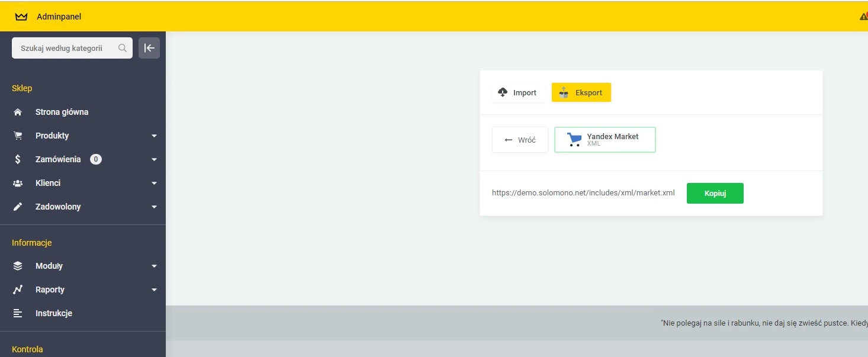Click the dollar icon beside Zamówienia
Screen dimensions: 868x357
point(17,159)
